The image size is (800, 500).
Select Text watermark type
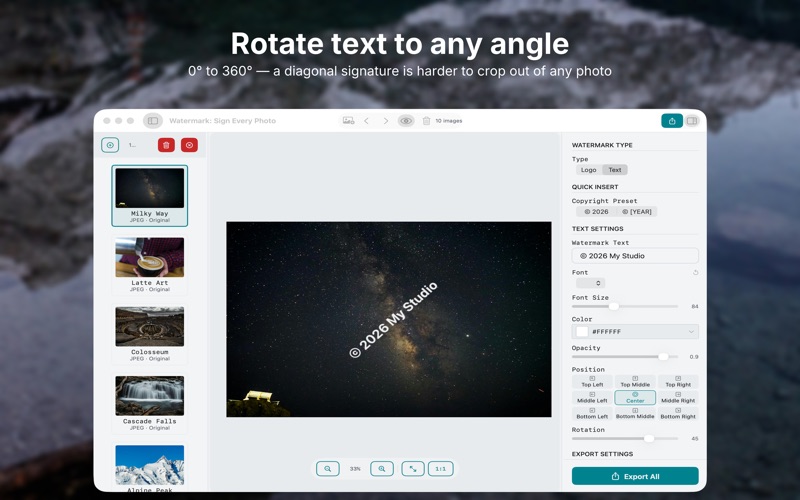[615, 170]
